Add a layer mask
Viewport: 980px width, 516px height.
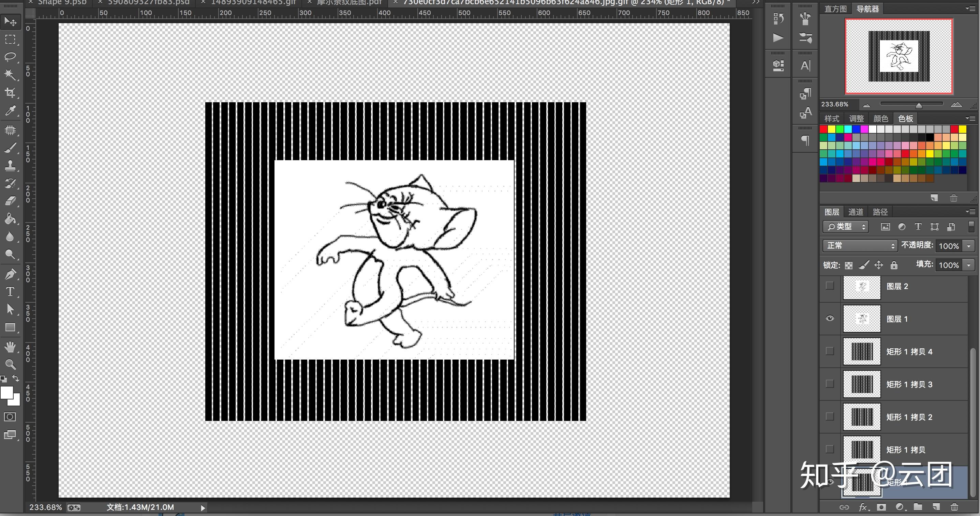click(881, 507)
